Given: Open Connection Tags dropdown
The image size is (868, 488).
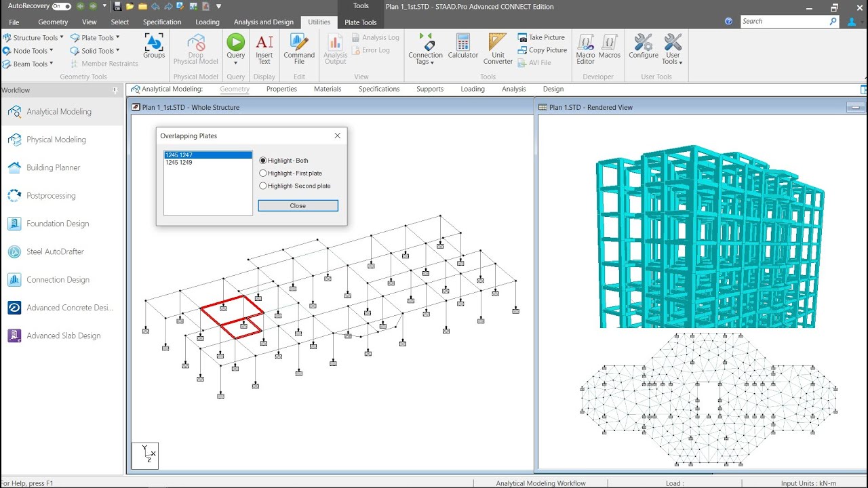Looking at the screenshot, I should pos(425,49).
